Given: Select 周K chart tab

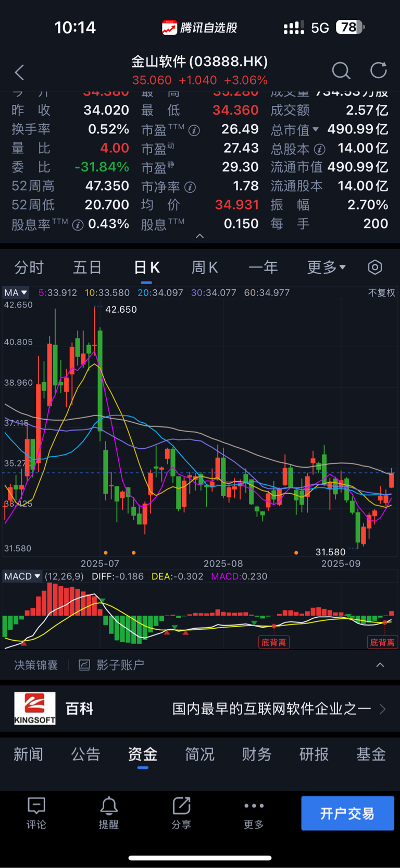Looking at the screenshot, I should tap(205, 267).
